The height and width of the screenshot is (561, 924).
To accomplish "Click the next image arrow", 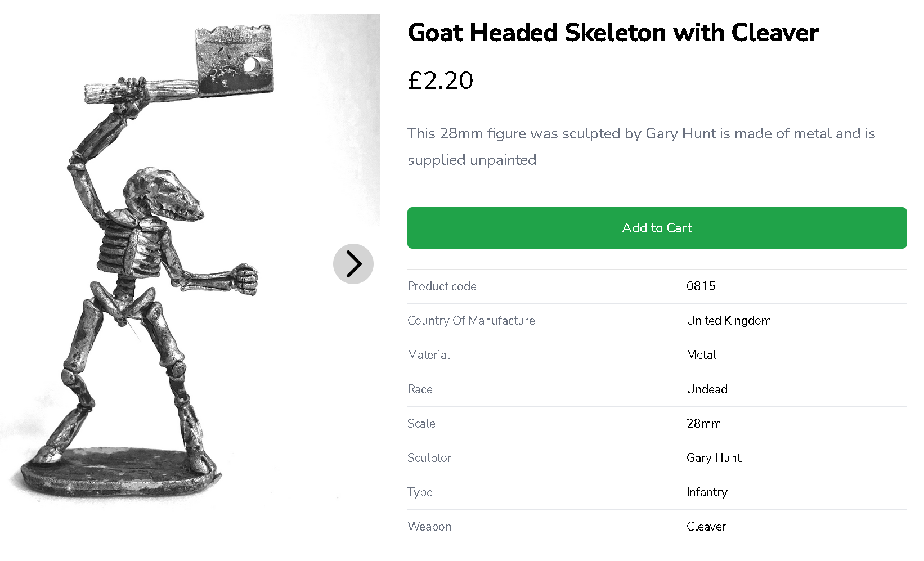I will (353, 264).
